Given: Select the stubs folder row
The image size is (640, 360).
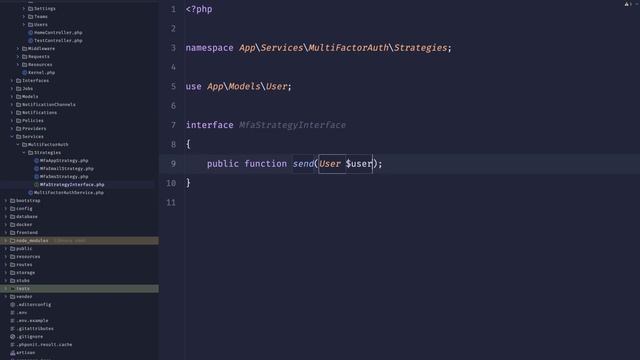Looking at the screenshot, I should click(79, 280).
